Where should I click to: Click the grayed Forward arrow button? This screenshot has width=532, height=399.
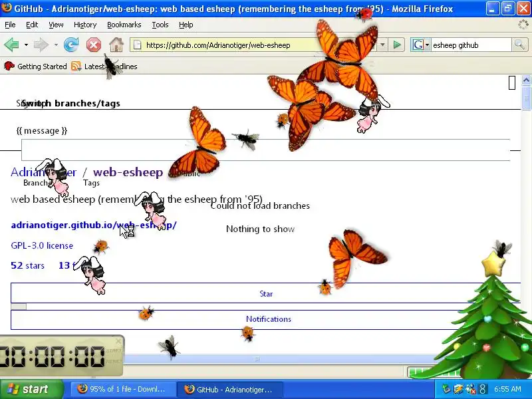coord(41,45)
